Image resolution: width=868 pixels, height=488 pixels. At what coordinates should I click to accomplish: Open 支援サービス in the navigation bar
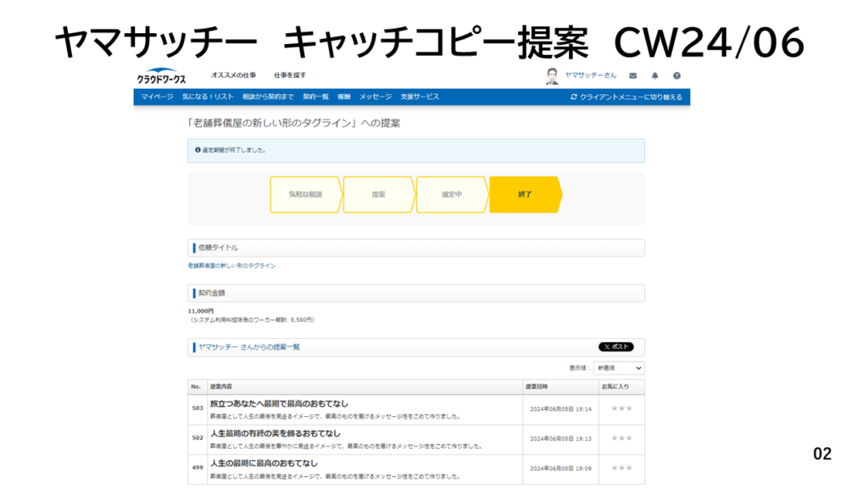pos(420,97)
